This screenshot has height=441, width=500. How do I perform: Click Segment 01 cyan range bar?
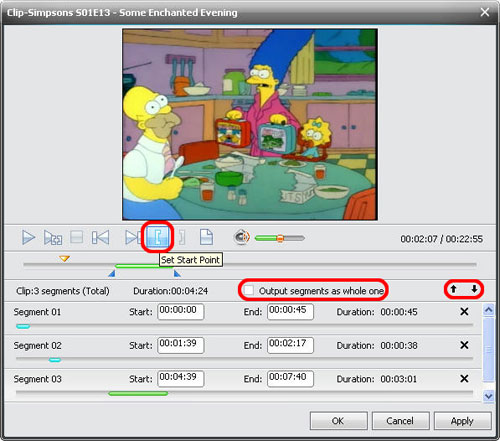coord(23,326)
